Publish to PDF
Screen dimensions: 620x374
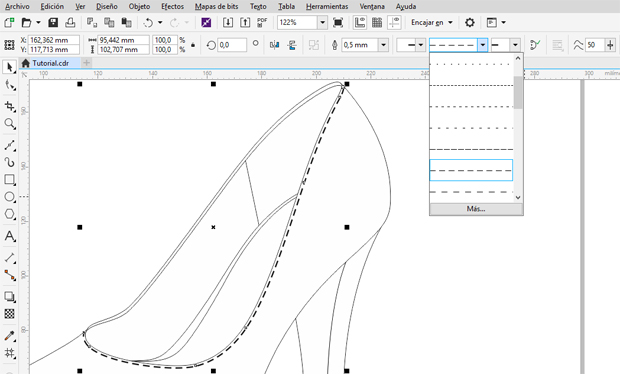pos(262,23)
